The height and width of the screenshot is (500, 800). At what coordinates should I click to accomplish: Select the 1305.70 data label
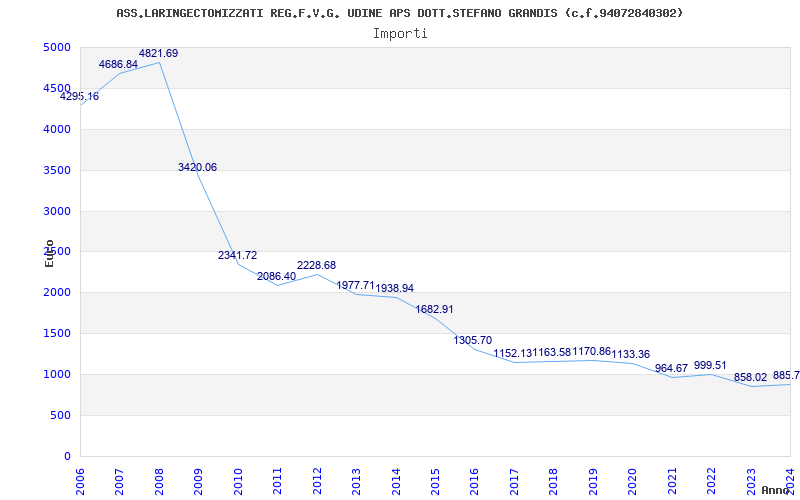pyautogui.click(x=473, y=340)
